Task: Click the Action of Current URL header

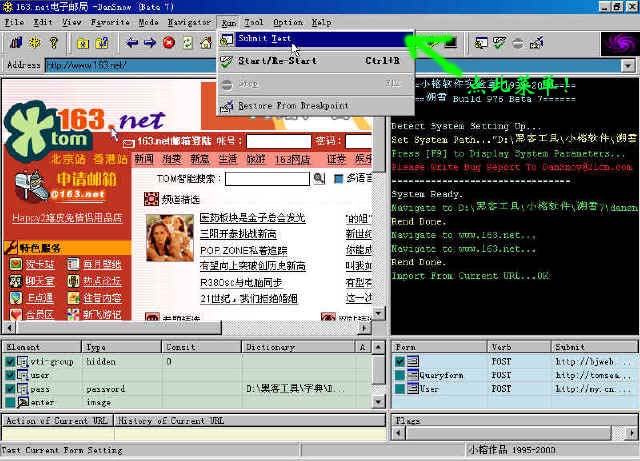Action: coord(58,421)
